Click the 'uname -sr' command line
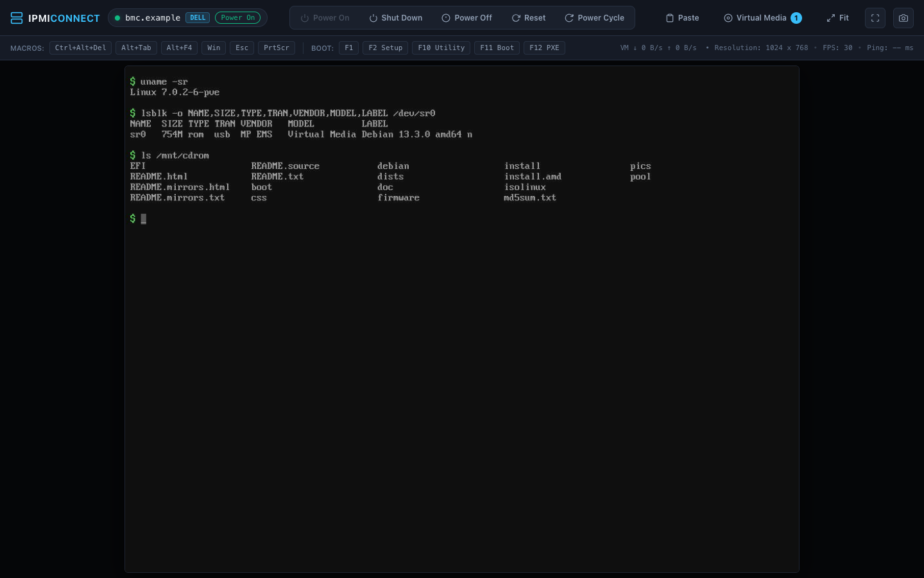The height and width of the screenshot is (578, 924). [158, 82]
